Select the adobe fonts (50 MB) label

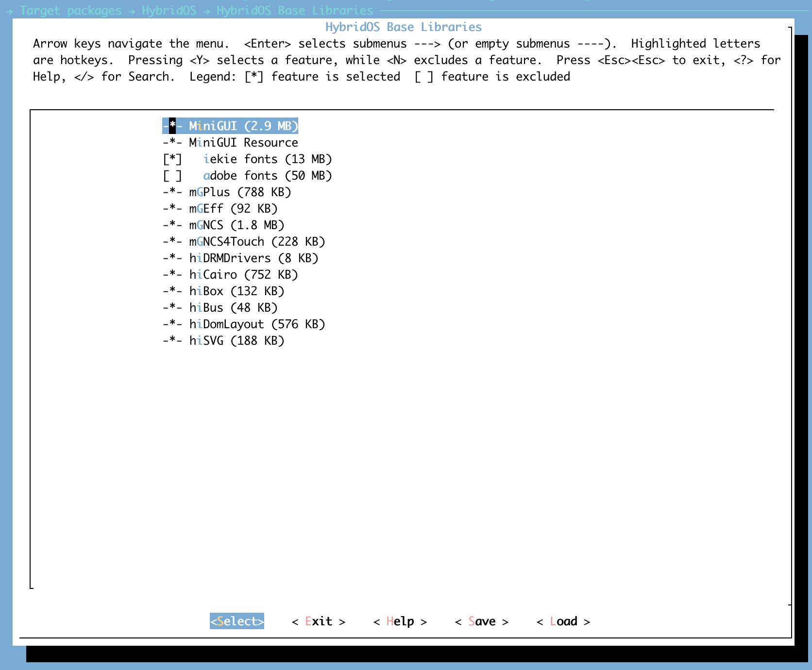click(268, 175)
